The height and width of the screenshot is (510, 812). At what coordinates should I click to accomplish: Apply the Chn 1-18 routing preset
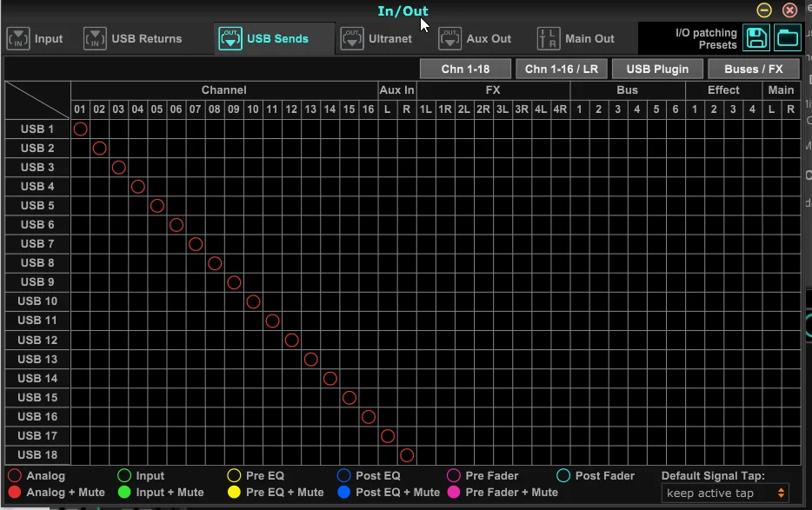pyautogui.click(x=465, y=69)
